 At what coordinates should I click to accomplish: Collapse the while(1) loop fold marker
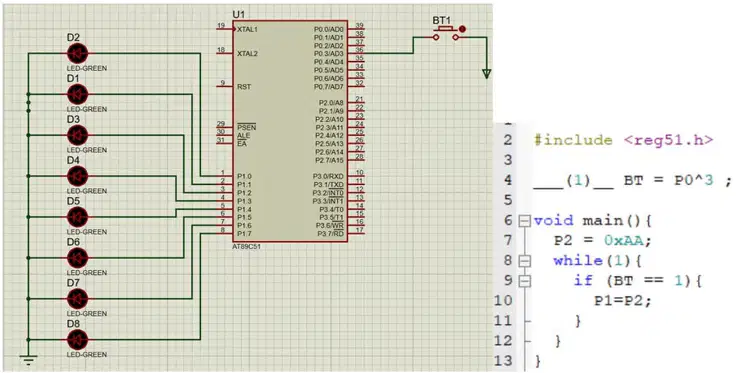click(525, 261)
